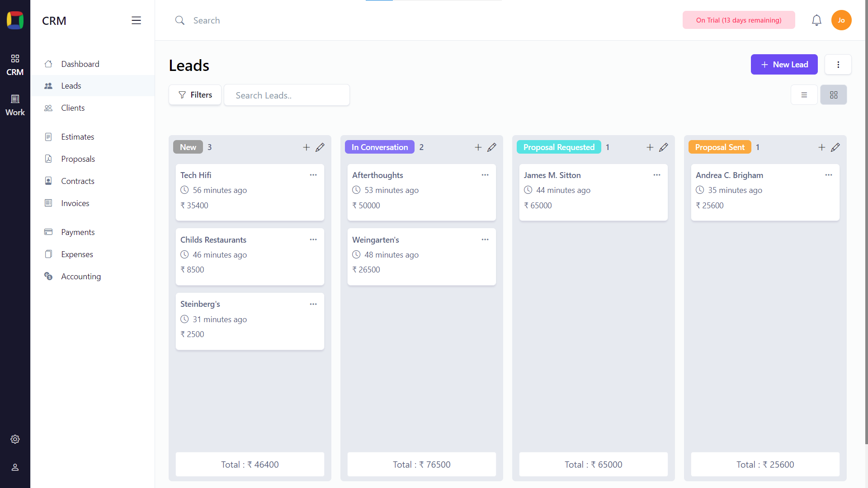
Task: Click the Search Leads input field
Action: [287, 95]
